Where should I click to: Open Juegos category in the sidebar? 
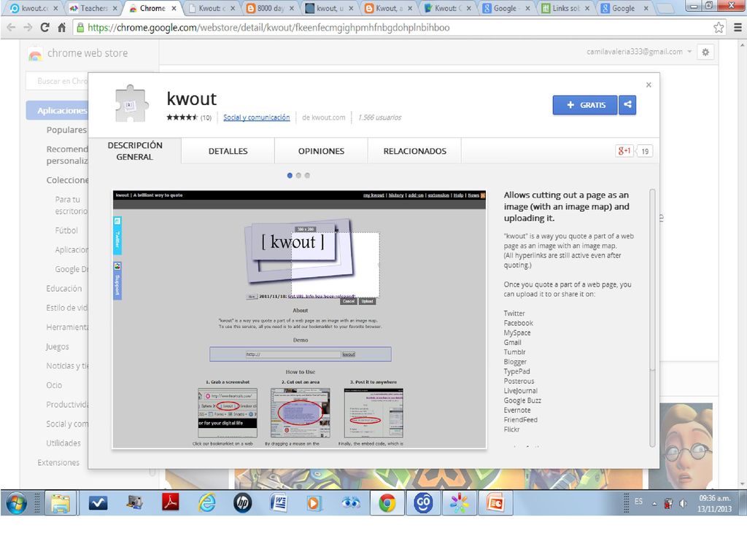click(x=57, y=346)
